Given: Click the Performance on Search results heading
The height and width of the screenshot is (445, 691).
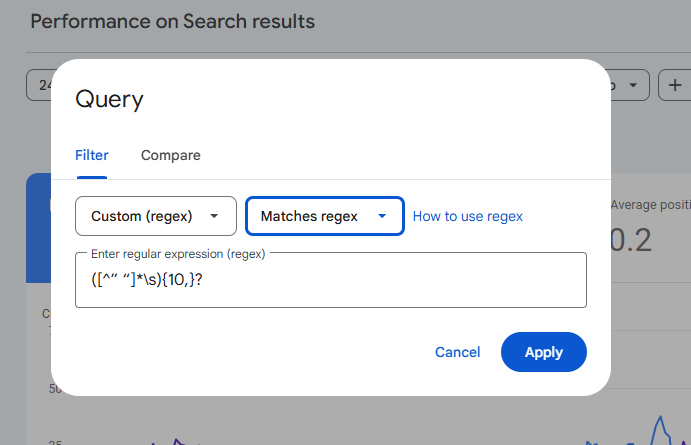Looking at the screenshot, I should pyautogui.click(x=172, y=21).
